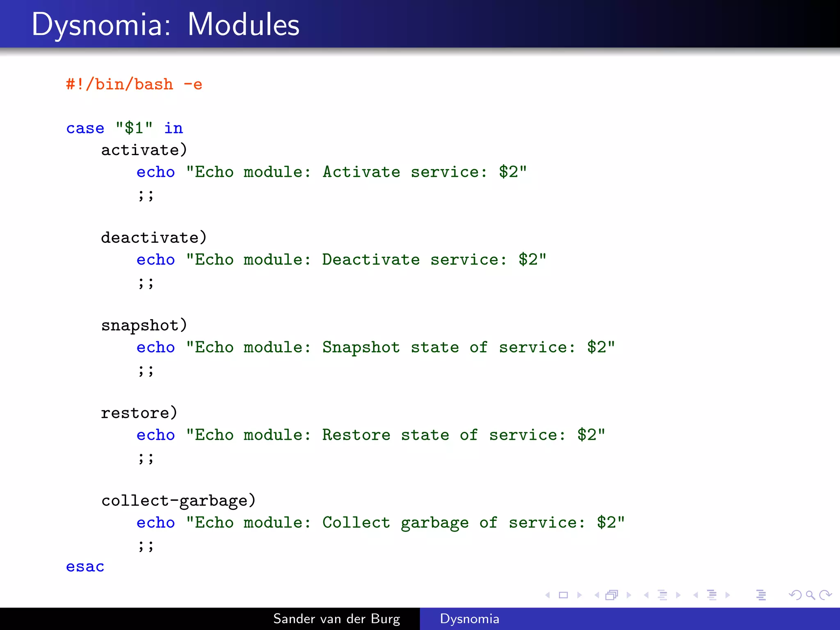The width and height of the screenshot is (840, 630).
Task: Click echo keyword on Deactivate service line
Action: click(x=156, y=259)
